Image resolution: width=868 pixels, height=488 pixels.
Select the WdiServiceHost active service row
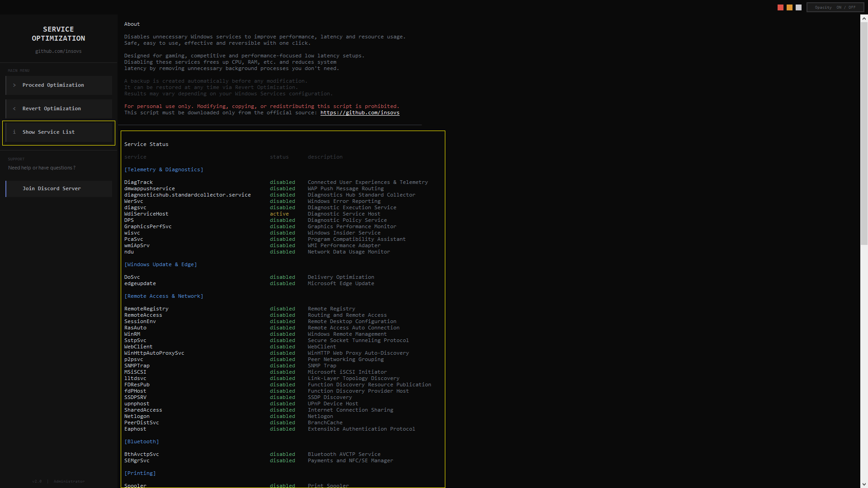tap(146, 214)
